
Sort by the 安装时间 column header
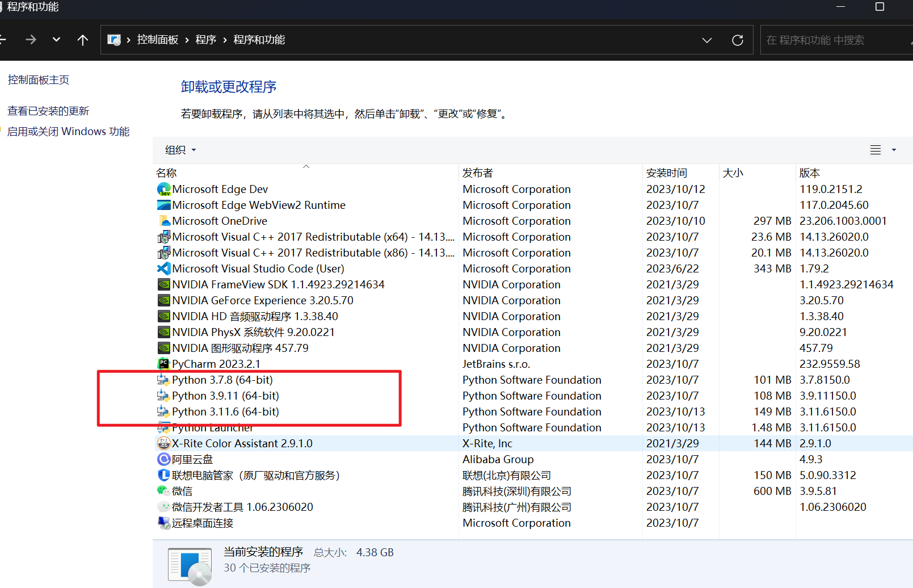coord(680,173)
